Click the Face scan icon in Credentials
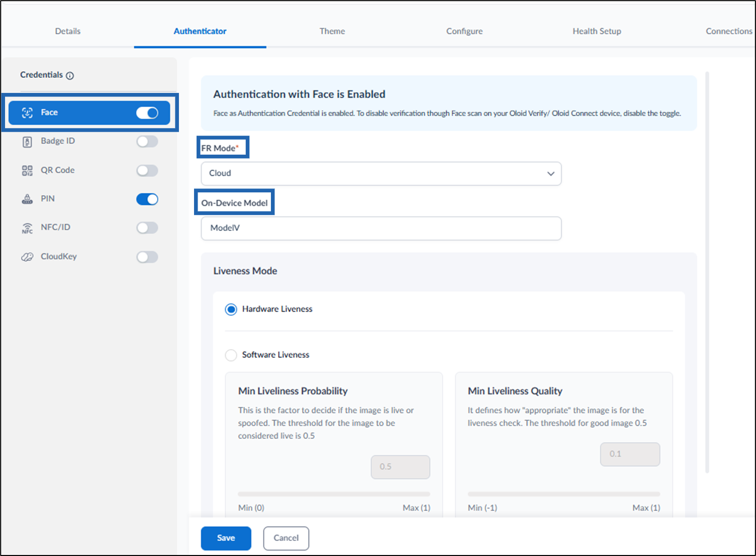This screenshot has width=756, height=556. [x=27, y=113]
